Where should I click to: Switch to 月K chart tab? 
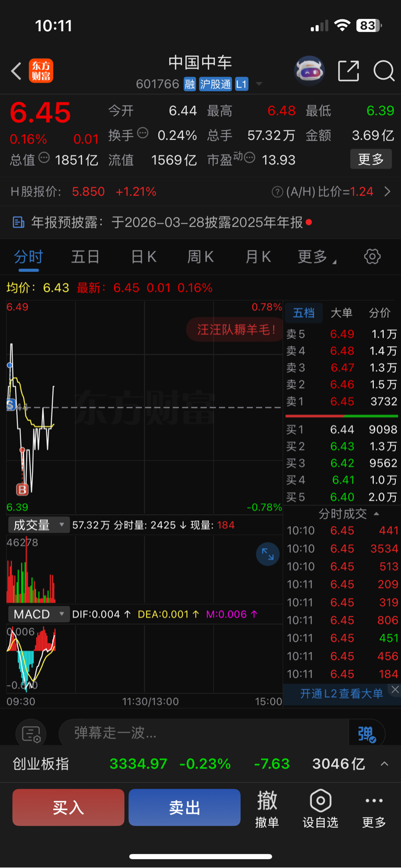[258, 257]
